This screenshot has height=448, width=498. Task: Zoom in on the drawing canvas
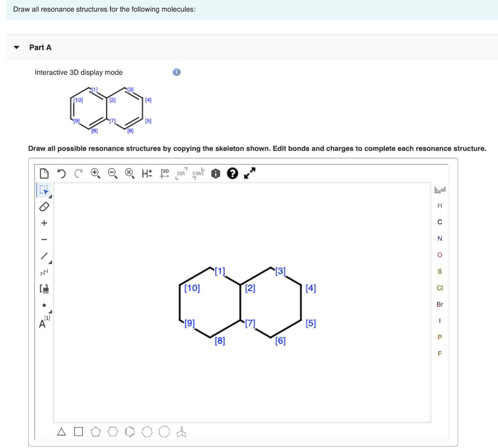click(95, 173)
